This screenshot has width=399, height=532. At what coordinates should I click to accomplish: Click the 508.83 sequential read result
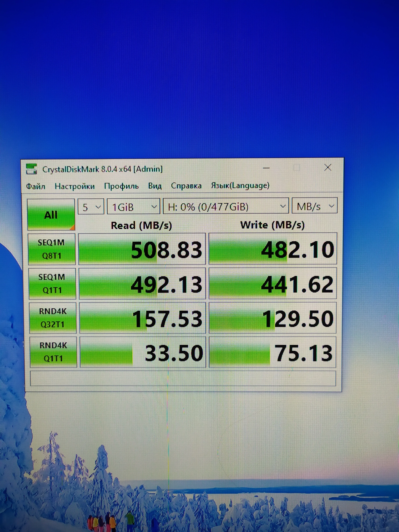[x=142, y=249]
